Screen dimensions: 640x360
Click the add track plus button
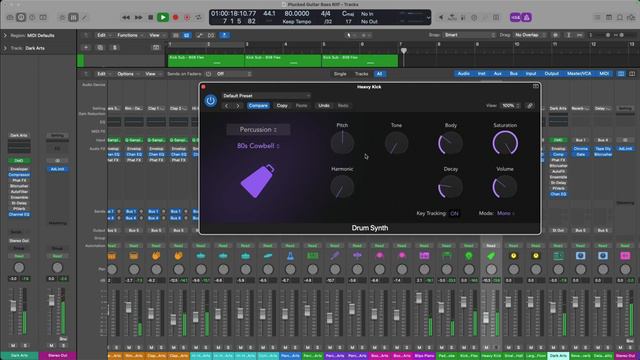pyautogui.click(x=86, y=48)
